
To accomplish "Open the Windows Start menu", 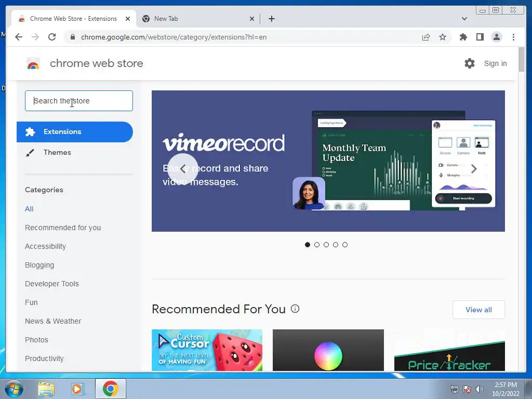I will [x=14, y=389].
